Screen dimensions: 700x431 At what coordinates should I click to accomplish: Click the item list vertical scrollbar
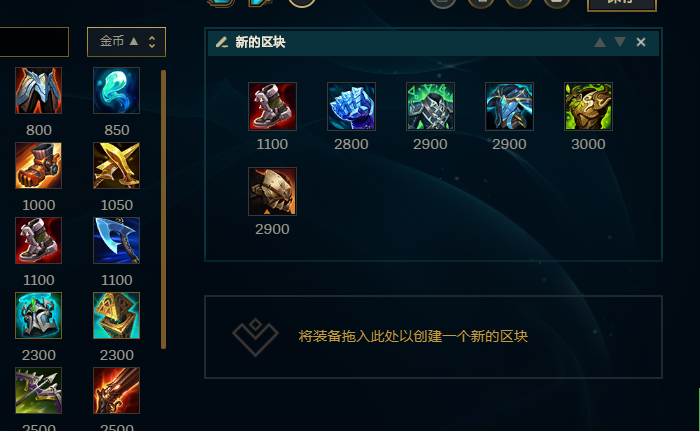click(x=163, y=209)
